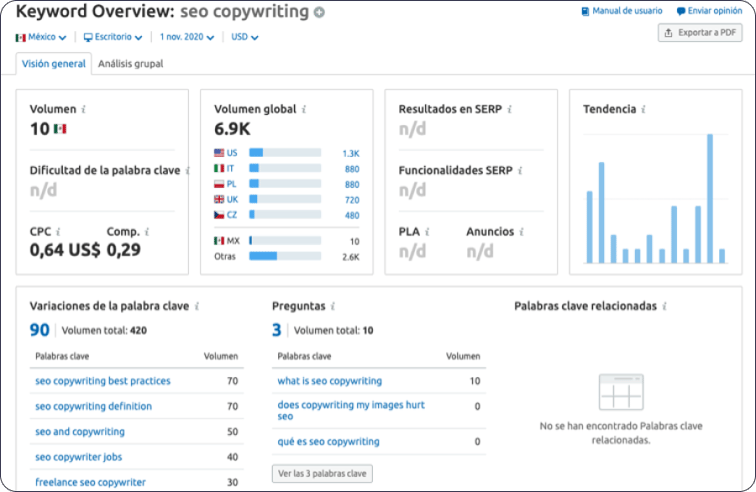Click info icon next to Tendencia
This screenshot has height=492, width=756.
[643, 109]
